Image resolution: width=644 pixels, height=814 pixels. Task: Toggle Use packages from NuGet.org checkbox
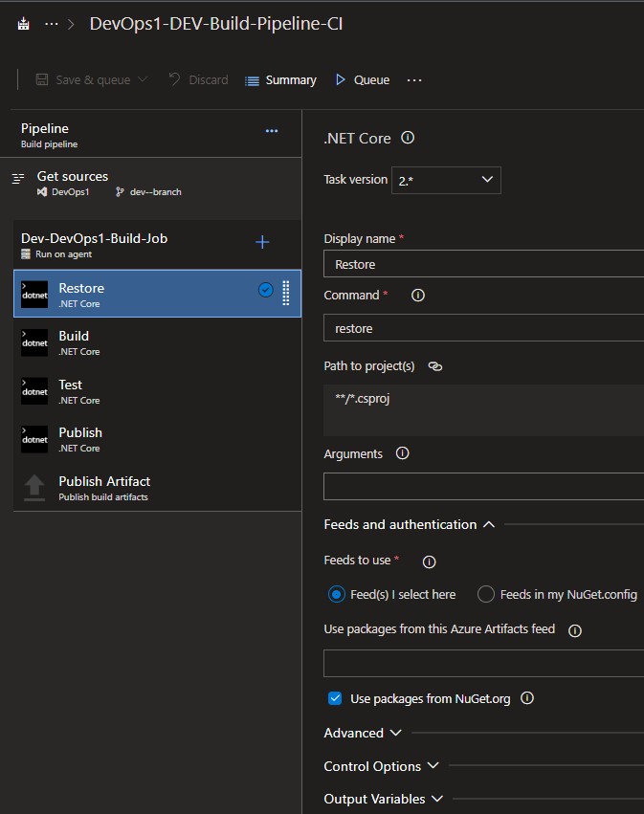(335, 698)
